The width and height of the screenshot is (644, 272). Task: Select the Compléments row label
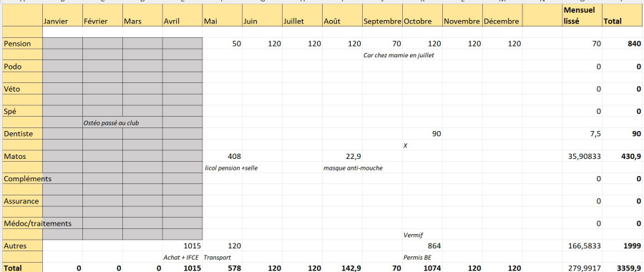tap(27, 179)
